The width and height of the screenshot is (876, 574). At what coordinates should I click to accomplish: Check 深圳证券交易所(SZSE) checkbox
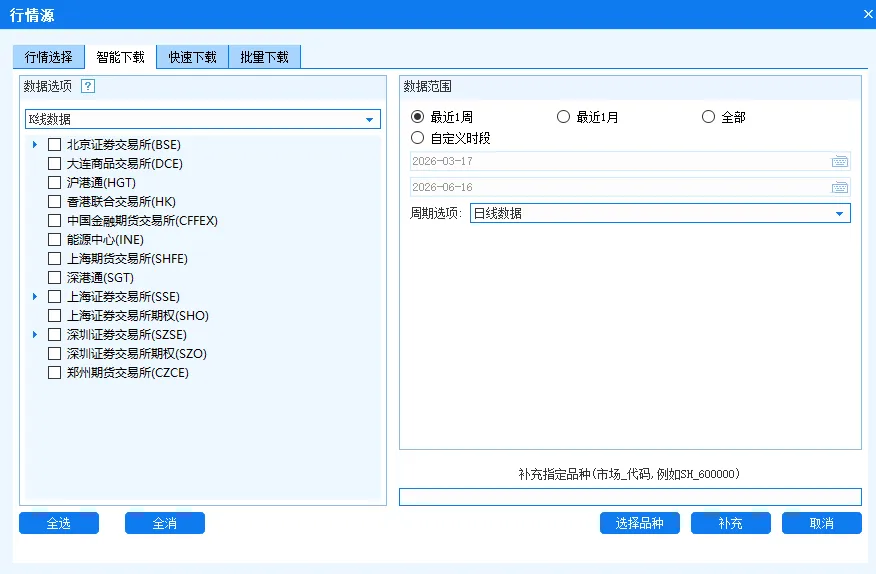54,335
